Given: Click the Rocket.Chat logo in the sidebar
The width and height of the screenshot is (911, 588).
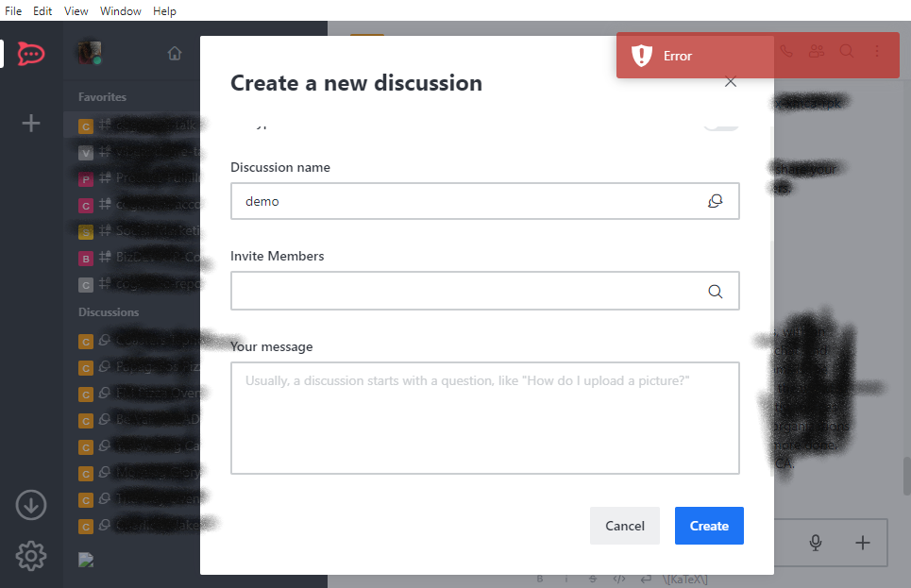Looking at the screenshot, I should point(31,54).
